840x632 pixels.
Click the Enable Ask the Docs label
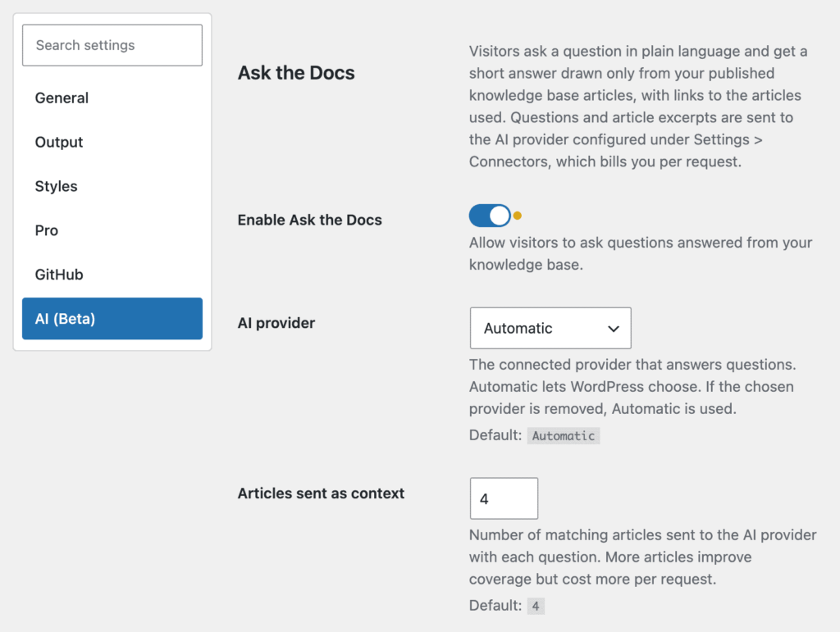(309, 220)
